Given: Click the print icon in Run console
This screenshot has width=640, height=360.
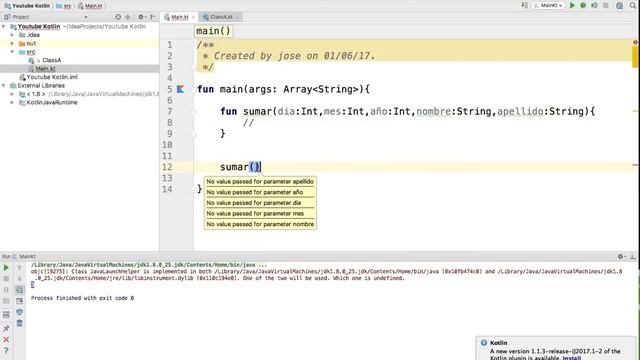Looking at the screenshot, I should tap(19, 312).
